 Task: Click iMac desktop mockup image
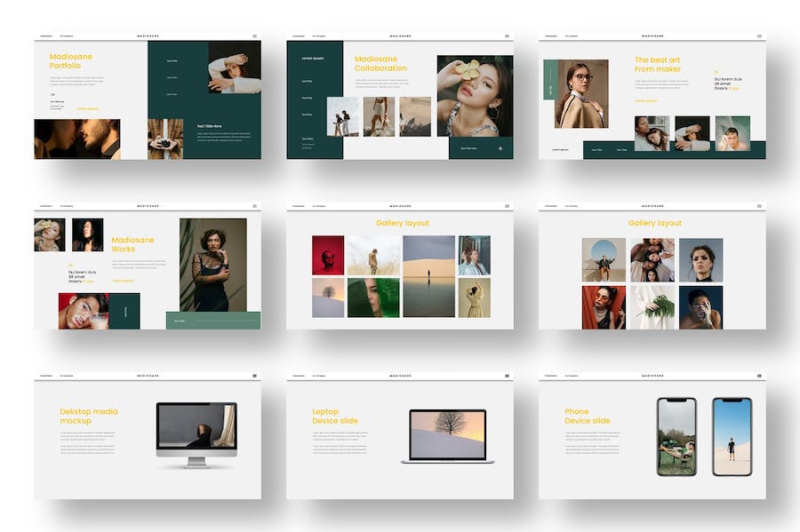click(196, 433)
